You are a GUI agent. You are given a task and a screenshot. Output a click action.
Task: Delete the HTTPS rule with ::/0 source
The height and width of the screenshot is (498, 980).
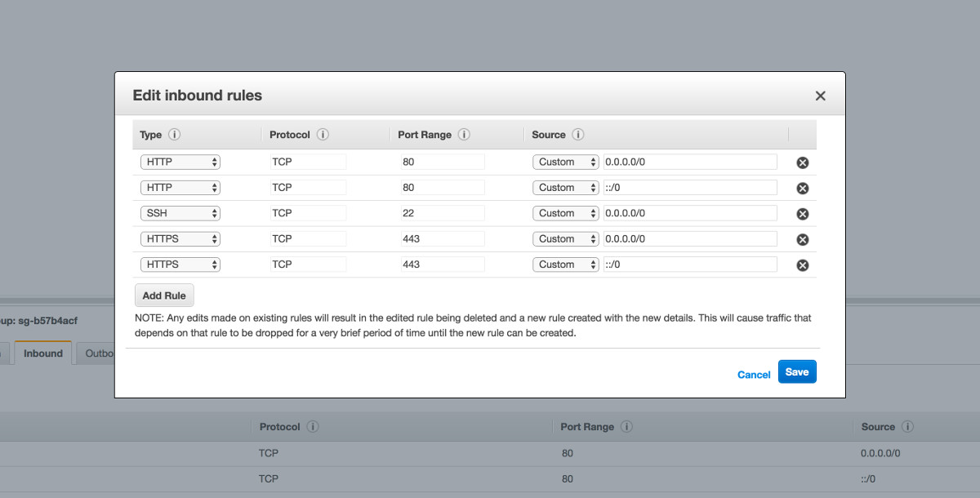point(802,264)
